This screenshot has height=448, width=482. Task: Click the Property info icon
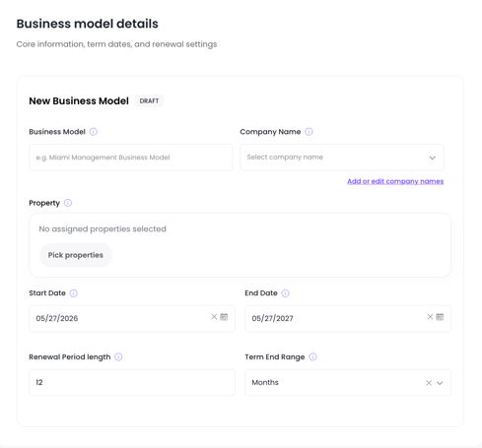tap(68, 203)
